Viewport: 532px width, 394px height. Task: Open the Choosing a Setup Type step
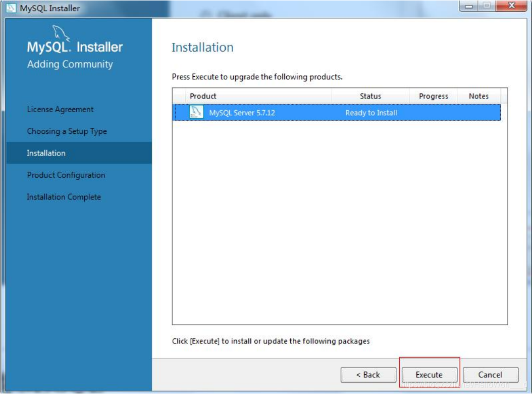(x=67, y=131)
